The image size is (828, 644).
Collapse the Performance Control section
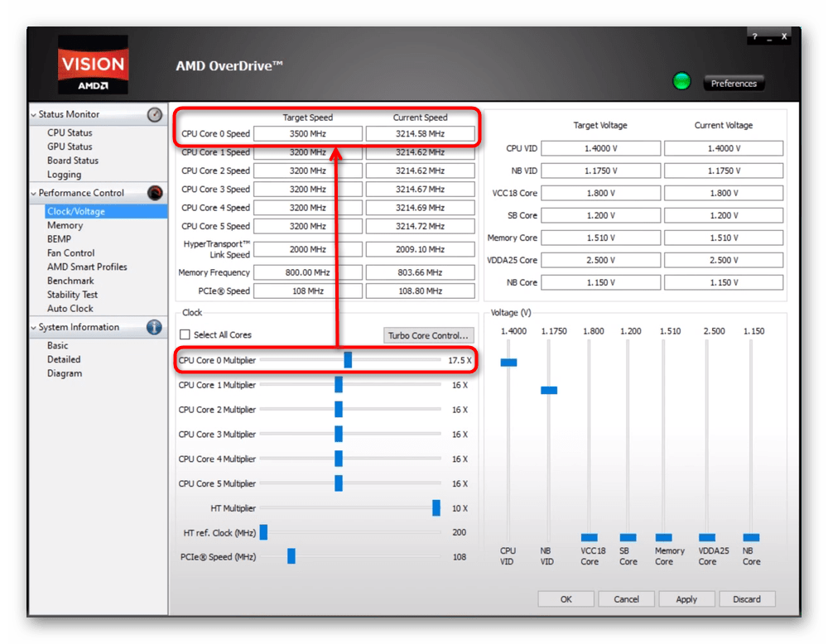point(34,194)
